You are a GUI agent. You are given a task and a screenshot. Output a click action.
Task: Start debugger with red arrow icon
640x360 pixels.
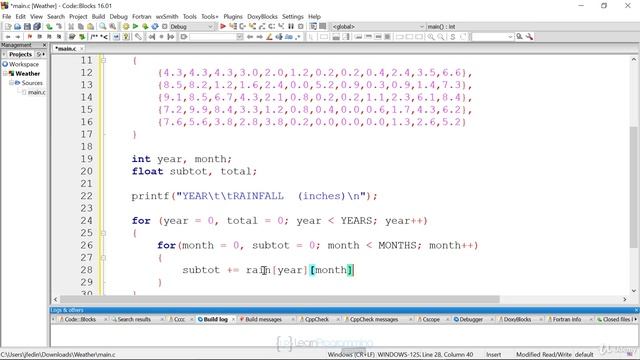[x=223, y=27]
